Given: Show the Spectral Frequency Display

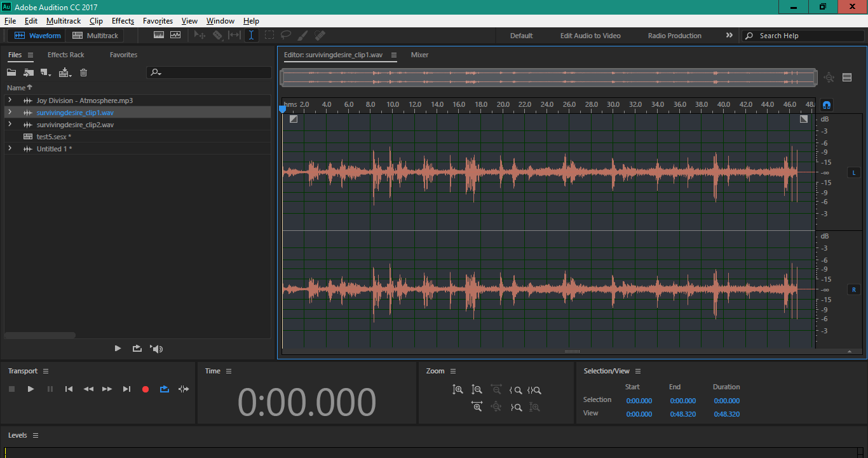Looking at the screenshot, I should (159, 36).
